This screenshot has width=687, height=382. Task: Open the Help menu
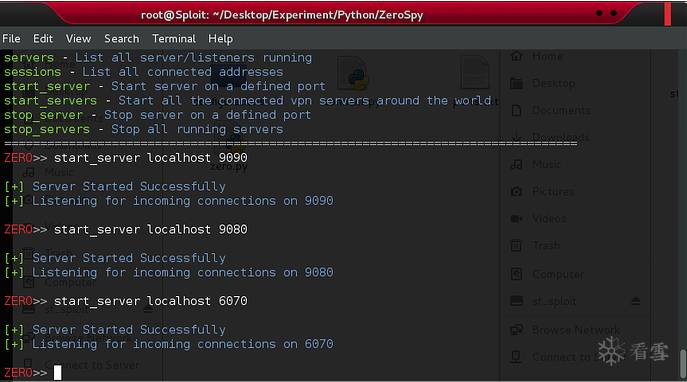[x=220, y=39]
